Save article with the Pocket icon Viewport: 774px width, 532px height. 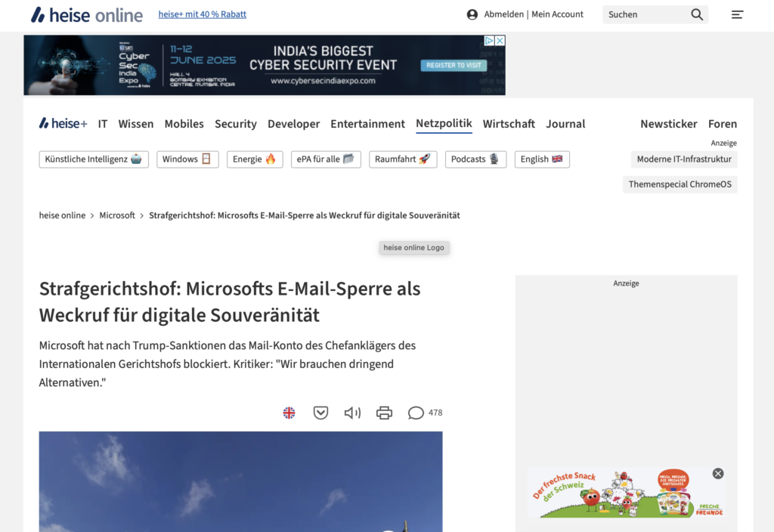[x=320, y=413]
